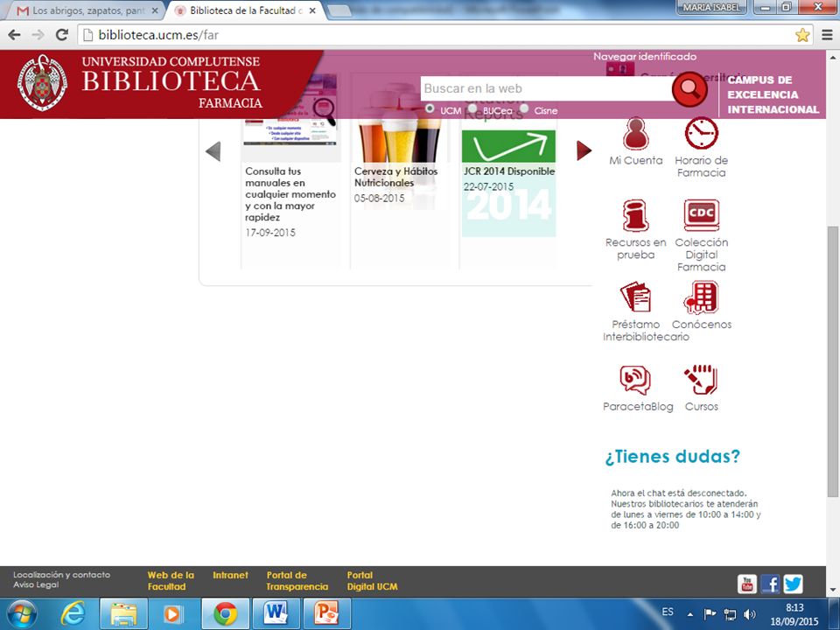Open the Cursos hand icon
Image resolution: width=840 pixels, height=630 pixels.
tap(701, 380)
